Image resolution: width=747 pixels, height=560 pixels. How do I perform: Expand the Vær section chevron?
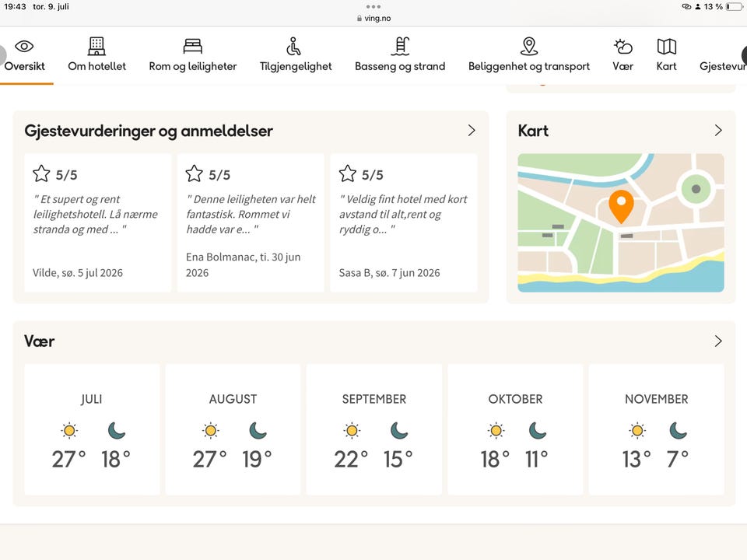point(718,341)
